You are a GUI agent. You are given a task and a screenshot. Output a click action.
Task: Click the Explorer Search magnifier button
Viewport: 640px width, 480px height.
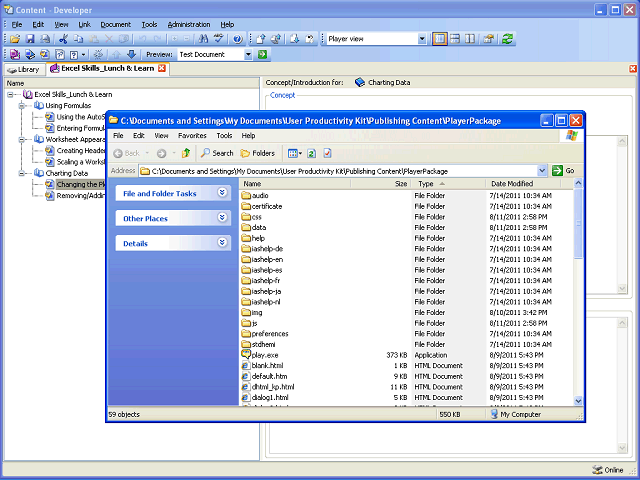click(217, 153)
